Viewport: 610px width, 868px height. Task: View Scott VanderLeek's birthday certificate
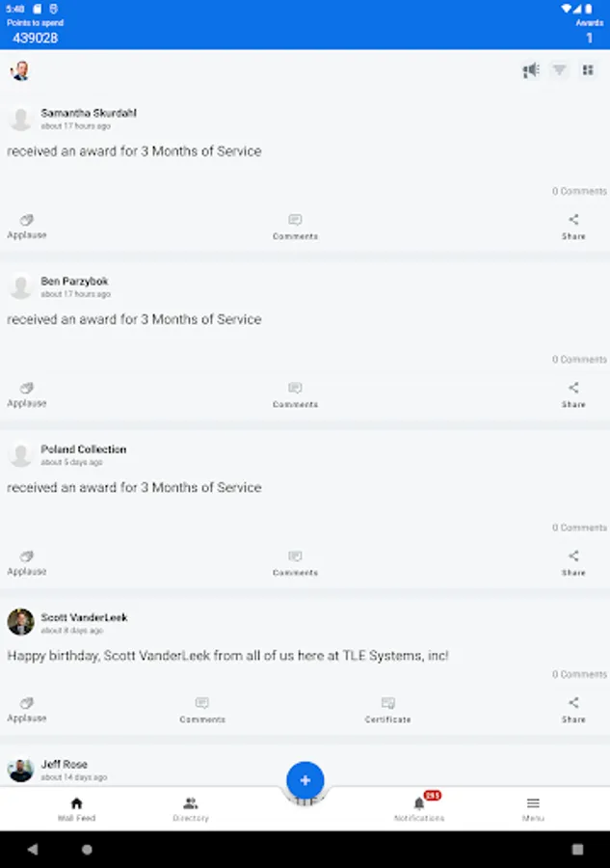click(x=387, y=710)
